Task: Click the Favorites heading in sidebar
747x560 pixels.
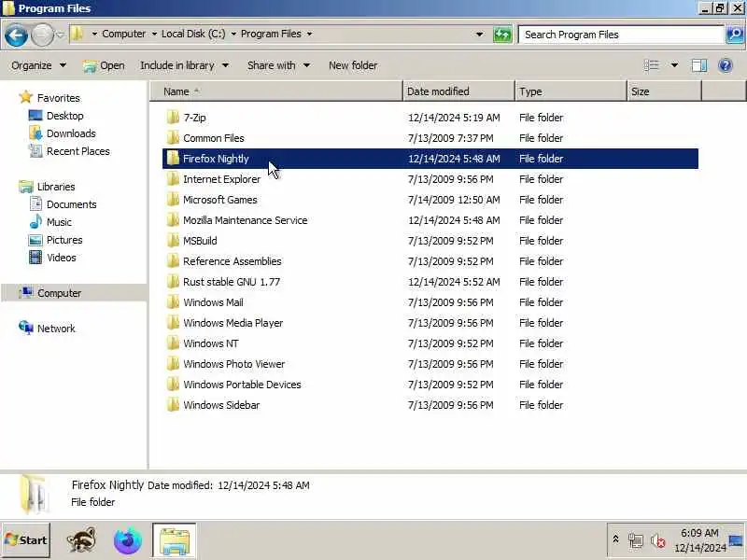Action: pos(59,98)
